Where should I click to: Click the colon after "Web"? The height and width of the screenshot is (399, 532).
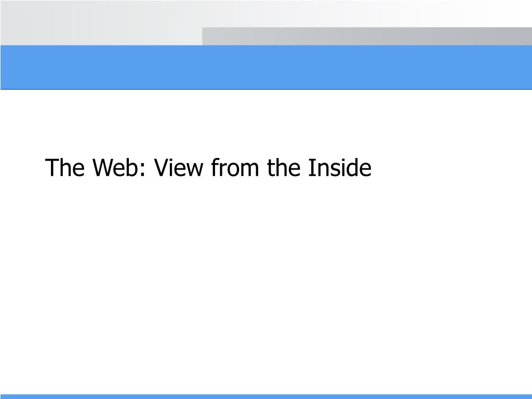[x=142, y=170]
